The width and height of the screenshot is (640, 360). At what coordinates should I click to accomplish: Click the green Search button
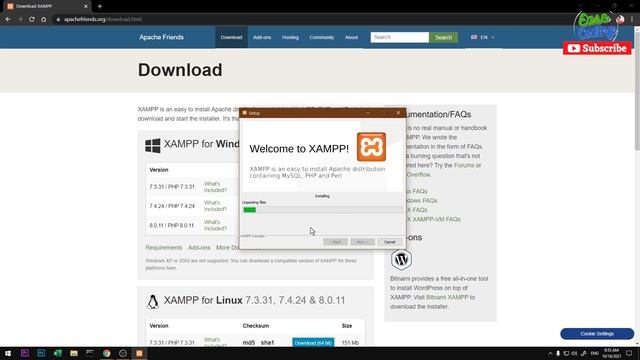pyautogui.click(x=443, y=37)
